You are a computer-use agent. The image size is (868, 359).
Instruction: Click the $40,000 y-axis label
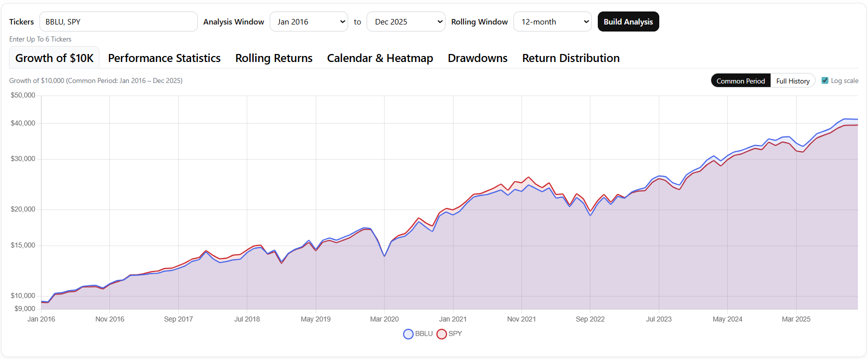23,123
